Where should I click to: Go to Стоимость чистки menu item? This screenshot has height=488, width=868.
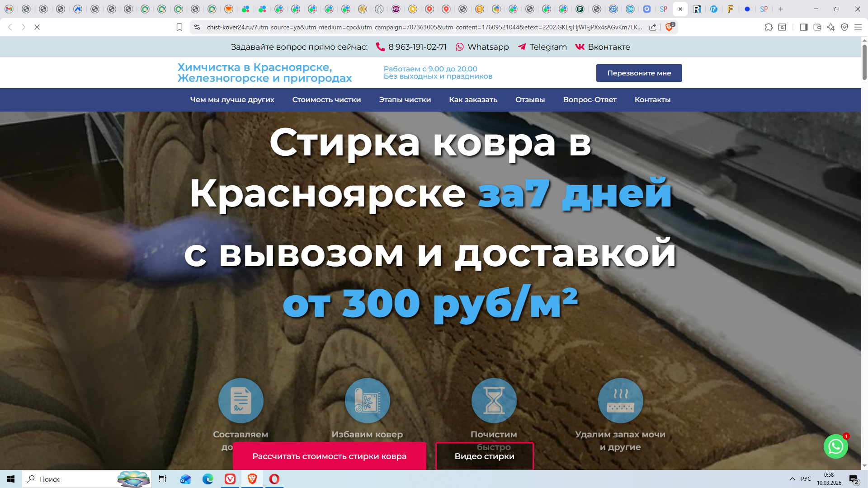click(326, 100)
